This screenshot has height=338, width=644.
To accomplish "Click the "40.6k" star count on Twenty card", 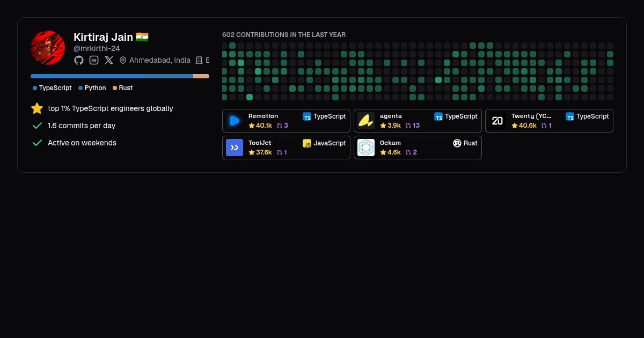I will (528, 126).
